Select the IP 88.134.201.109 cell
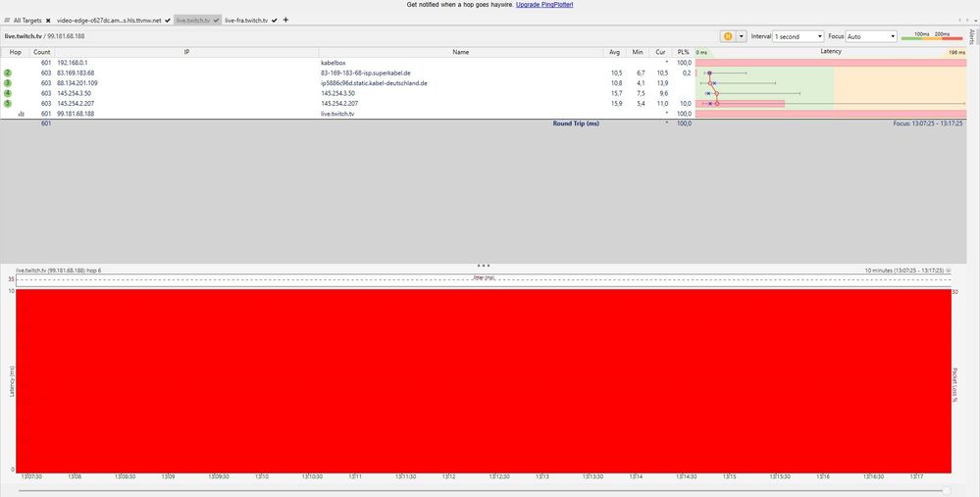Viewport: 980px width, 497px height. tap(77, 83)
